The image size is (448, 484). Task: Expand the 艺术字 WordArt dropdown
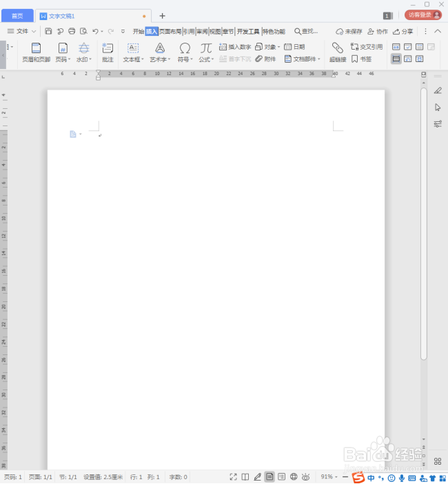pyautogui.click(x=169, y=59)
